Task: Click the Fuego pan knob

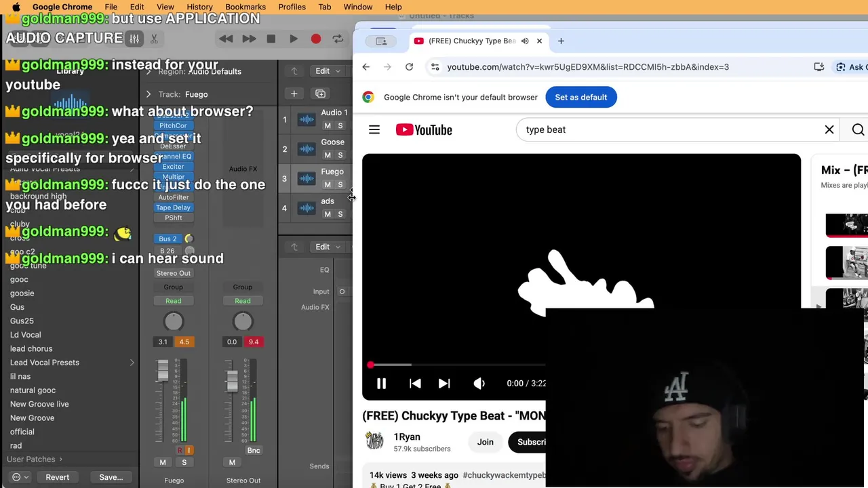Action: click(174, 321)
